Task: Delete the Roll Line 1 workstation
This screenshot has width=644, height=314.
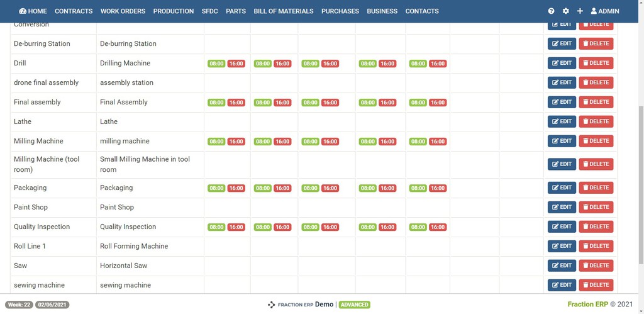Action: click(x=596, y=246)
